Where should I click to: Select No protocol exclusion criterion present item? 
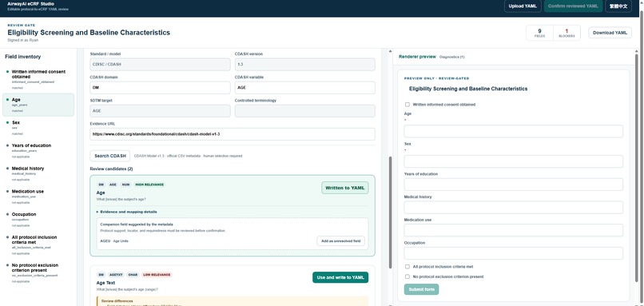click(x=38, y=273)
